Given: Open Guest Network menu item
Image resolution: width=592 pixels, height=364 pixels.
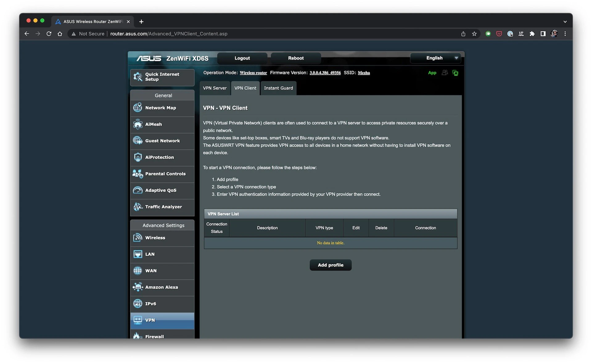Looking at the screenshot, I should point(162,141).
